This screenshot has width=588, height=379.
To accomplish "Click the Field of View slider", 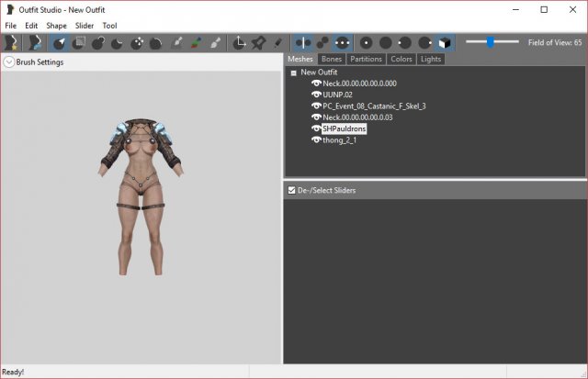I will click(x=492, y=42).
